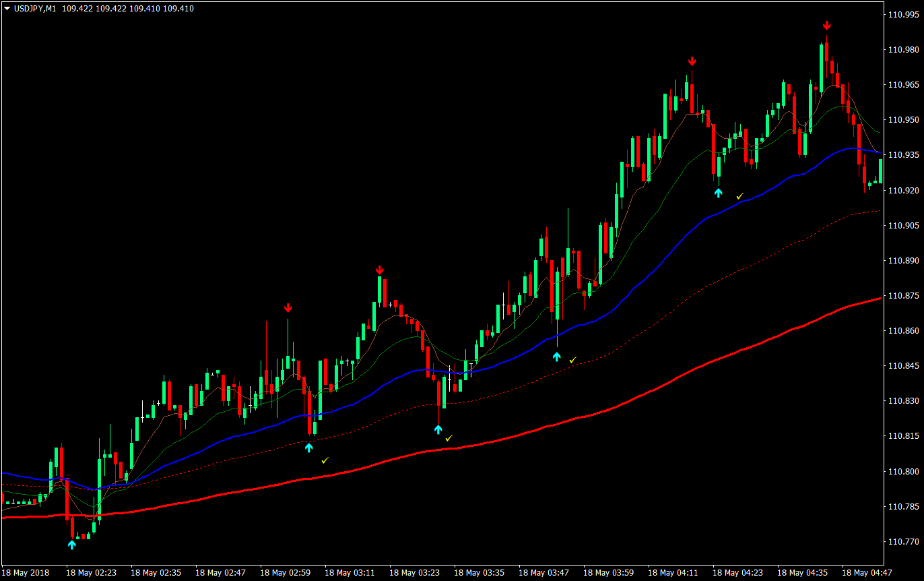The height and width of the screenshot is (581, 924).
Task: Click the 18 May 02:23 time label
Action: click(92, 572)
